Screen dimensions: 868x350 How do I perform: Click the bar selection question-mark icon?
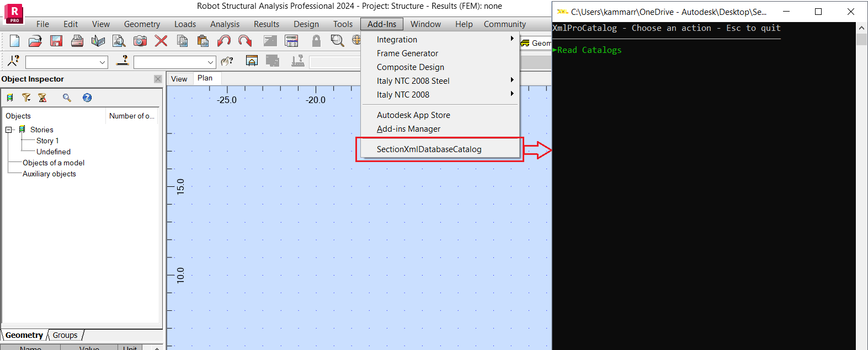coord(123,61)
